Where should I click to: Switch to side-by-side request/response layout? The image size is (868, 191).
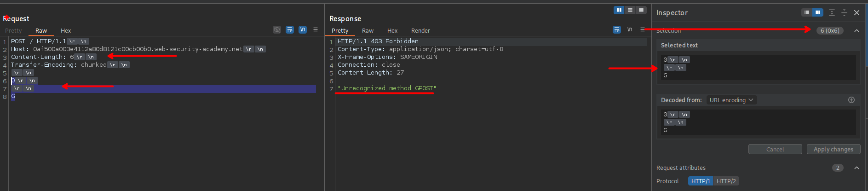(619, 10)
